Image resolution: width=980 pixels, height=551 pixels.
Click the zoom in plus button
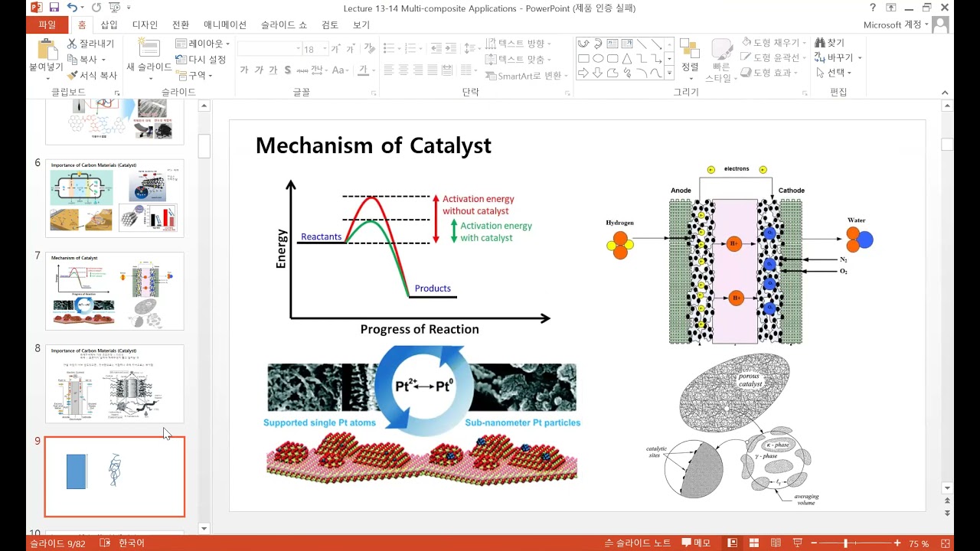897,543
